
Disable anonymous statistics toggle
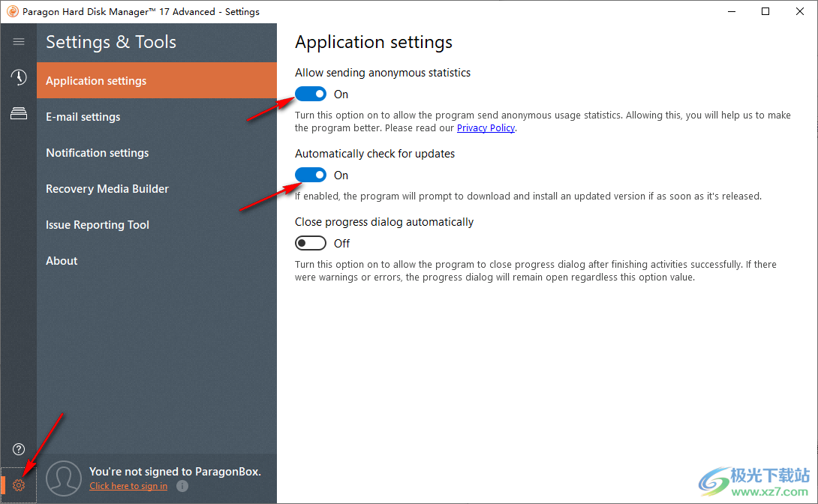311,94
